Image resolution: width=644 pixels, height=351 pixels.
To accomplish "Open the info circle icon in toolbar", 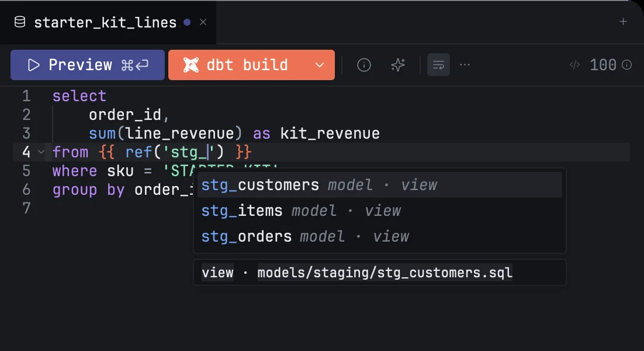I will [364, 65].
